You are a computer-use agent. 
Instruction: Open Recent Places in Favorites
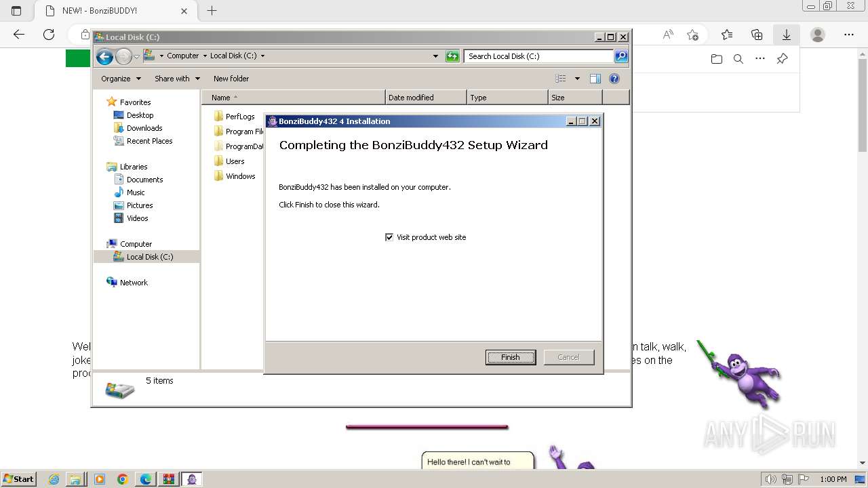pyautogui.click(x=143, y=141)
